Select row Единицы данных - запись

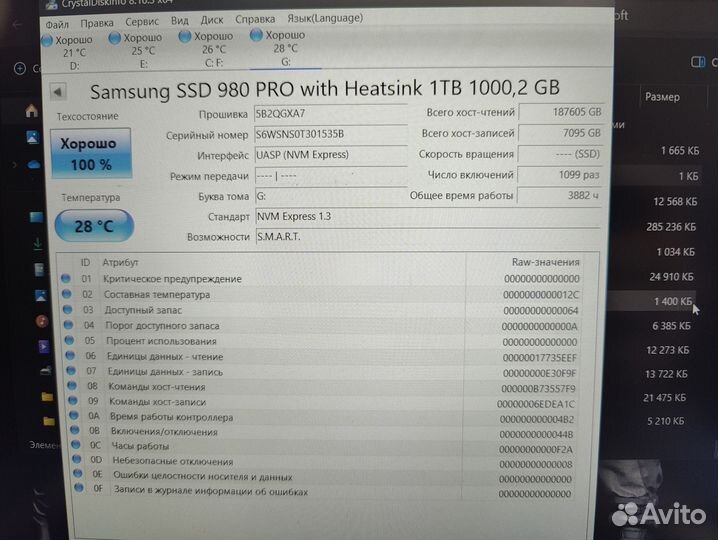point(321,372)
